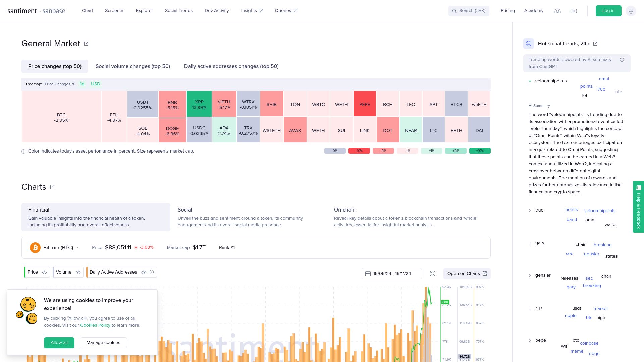Click the 0% gray legend swatch

tap(335, 151)
